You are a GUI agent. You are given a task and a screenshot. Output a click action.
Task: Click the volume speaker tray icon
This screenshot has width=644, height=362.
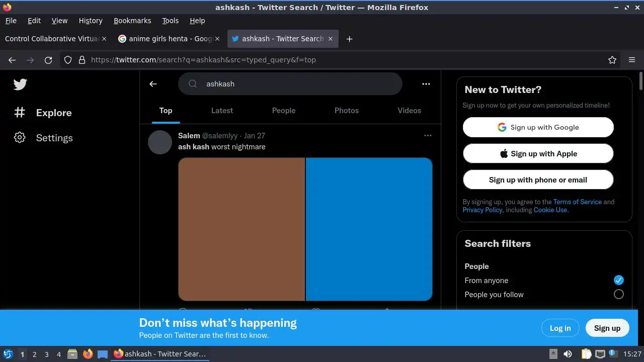[568, 354]
